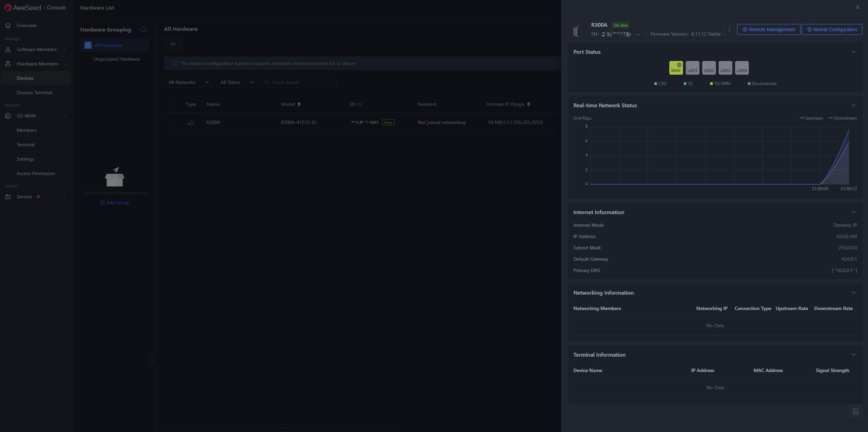Reveal hidden SN eye toggle

(637, 34)
